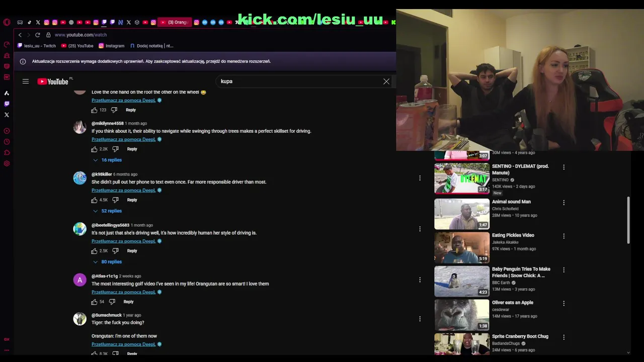This screenshot has height=362, width=644.
Task: Open 'Dodaj notatkę' bookmark
Action: point(151,46)
